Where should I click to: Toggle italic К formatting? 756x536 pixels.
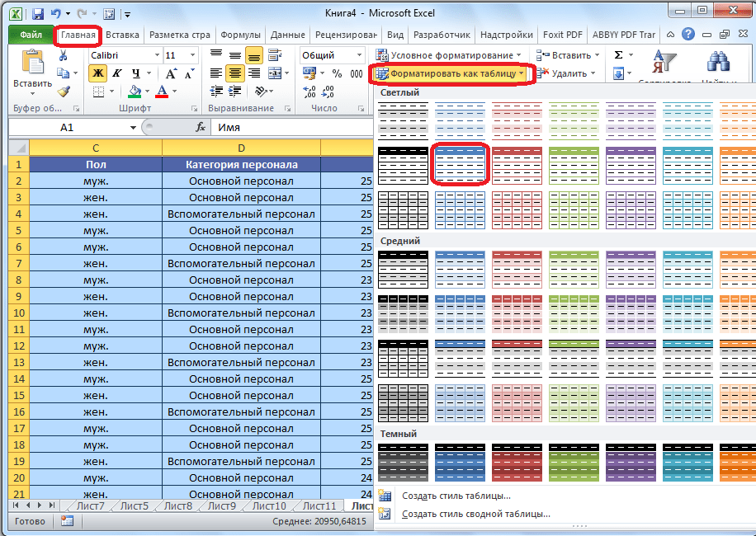116,73
